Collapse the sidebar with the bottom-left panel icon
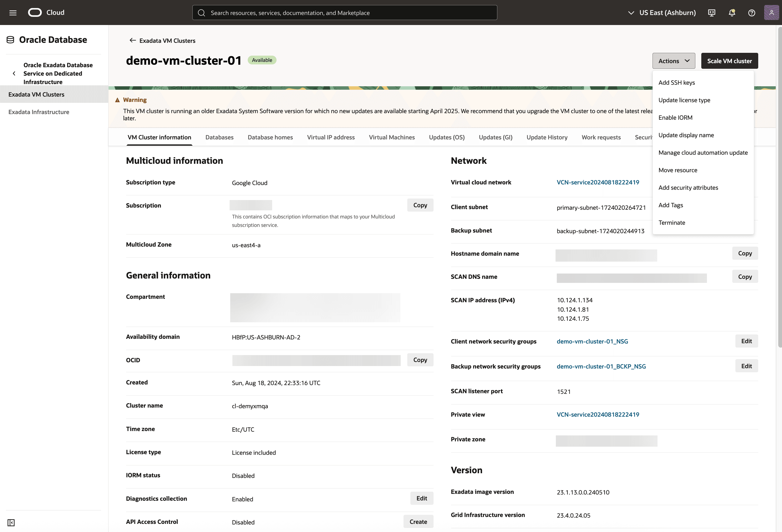The image size is (782, 532). click(x=11, y=523)
